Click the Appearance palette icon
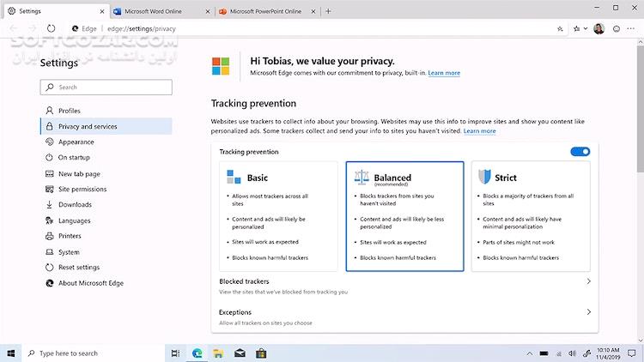Screen dimensions: 644x362 coord(49,142)
